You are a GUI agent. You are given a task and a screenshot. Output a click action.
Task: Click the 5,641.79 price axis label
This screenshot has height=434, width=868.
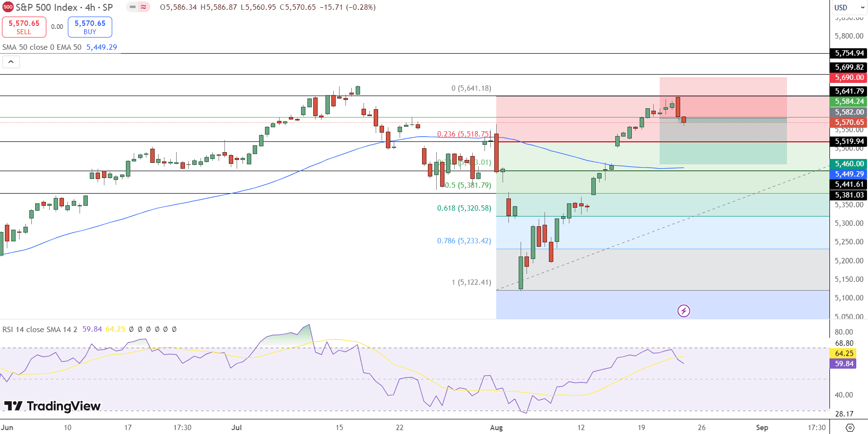pyautogui.click(x=848, y=91)
